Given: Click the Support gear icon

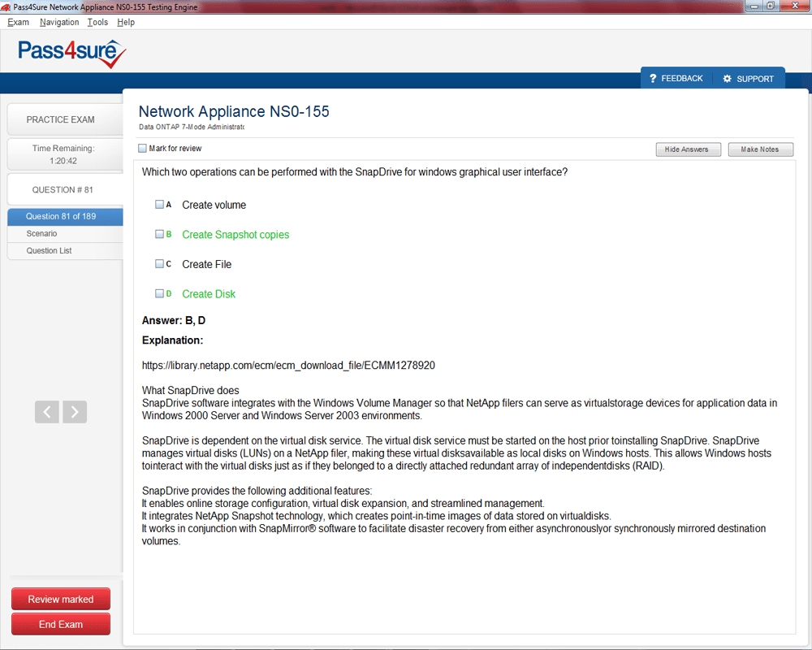Looking at the screenshot, I should pos(728,79).
